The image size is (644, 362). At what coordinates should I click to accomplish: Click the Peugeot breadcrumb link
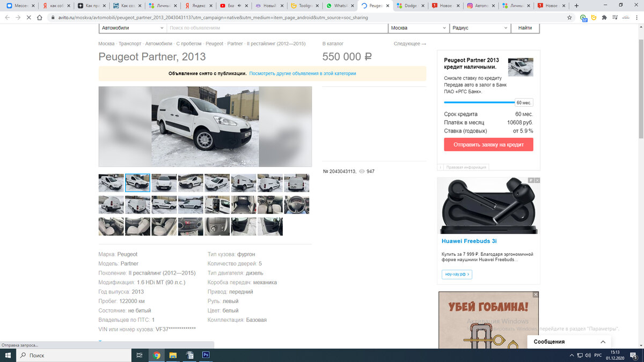pyautogui.click(x=214, y=43)
